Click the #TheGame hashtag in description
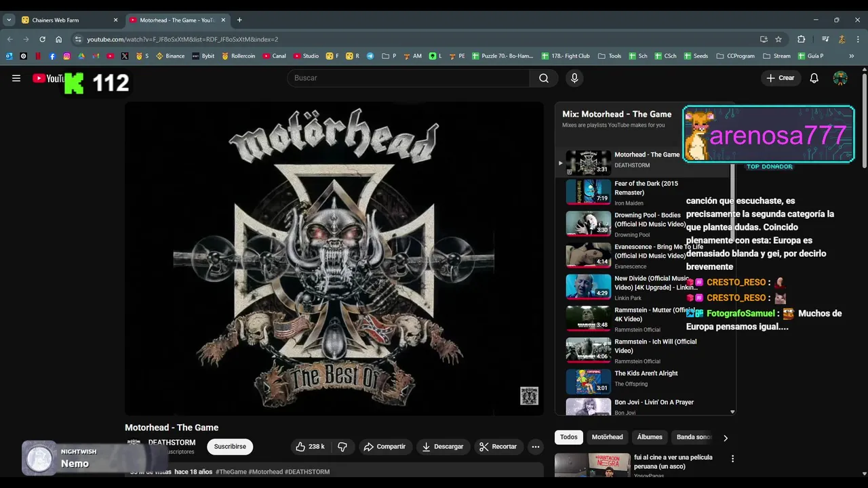Screen dimensions: 868x488 point(231,472)
